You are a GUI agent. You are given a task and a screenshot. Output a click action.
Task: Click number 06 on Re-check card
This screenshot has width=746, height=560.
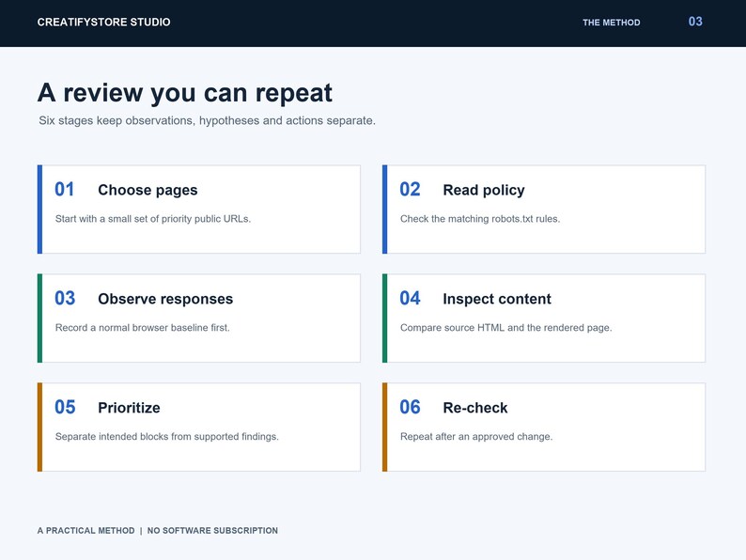pyautogui.click(x=410, y=407)
